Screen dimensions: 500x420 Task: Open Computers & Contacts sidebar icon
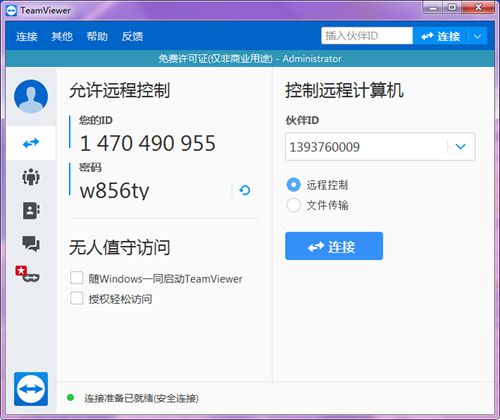click(31, 210)
